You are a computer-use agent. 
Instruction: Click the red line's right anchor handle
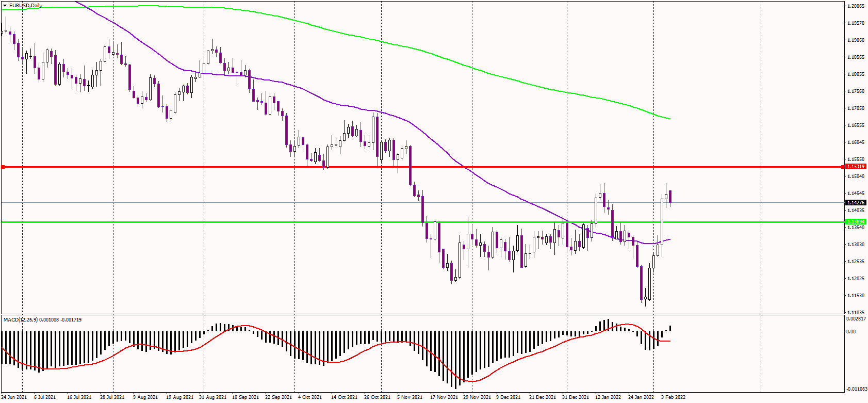pyautogui.click(x=843, y=167)
